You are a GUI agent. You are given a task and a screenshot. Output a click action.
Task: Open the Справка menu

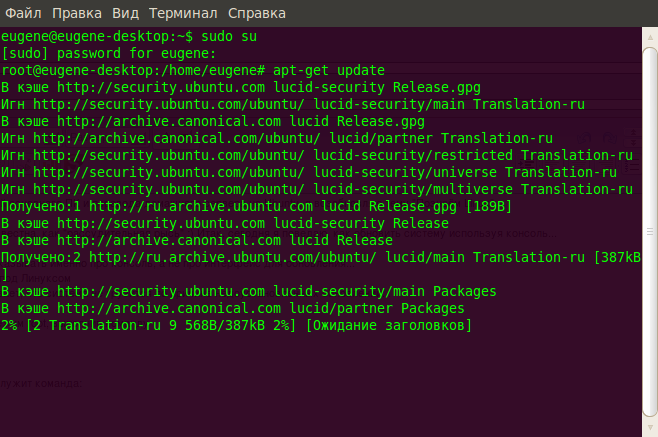257,15
